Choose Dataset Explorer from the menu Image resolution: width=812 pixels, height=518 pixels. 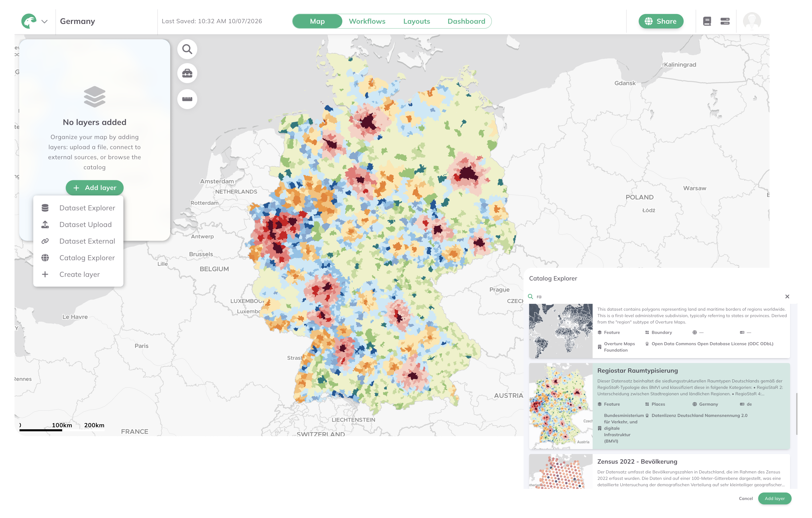point(78,208)
